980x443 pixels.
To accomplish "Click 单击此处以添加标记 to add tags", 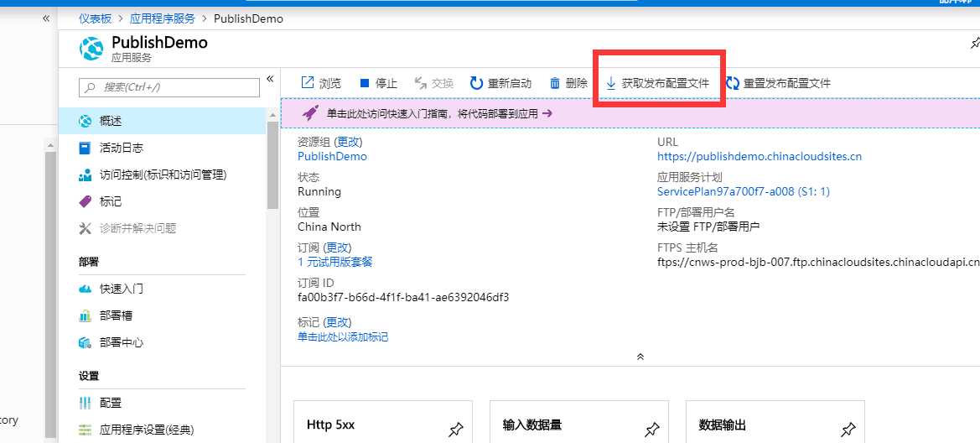I will click(343, 337).
